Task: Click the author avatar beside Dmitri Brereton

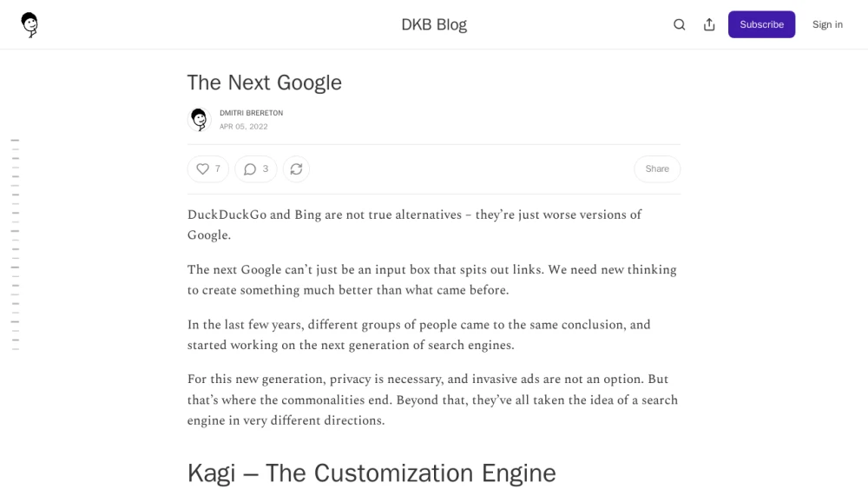Action: tap(199, 119)
